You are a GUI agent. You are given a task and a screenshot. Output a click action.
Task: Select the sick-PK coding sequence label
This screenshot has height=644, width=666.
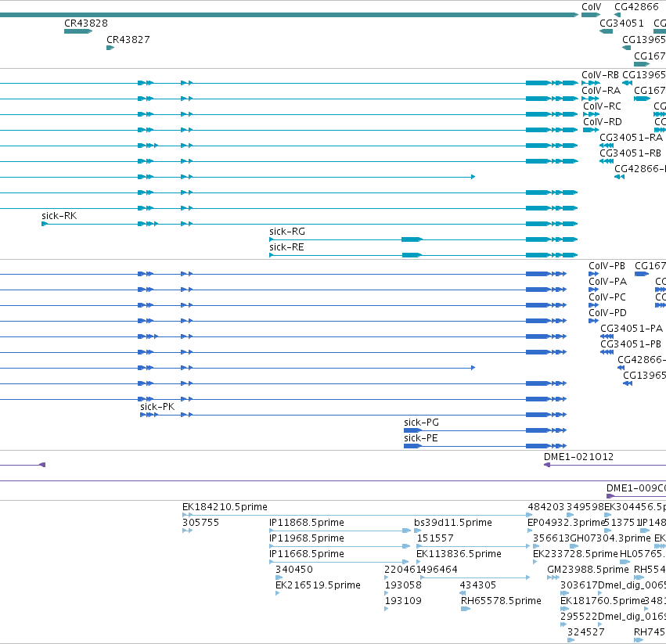pos(157,407)
